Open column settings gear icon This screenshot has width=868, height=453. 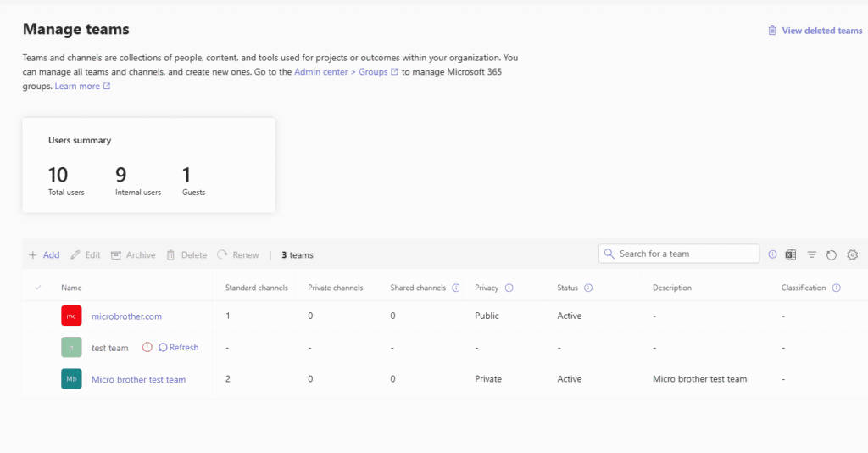[853, 254]
